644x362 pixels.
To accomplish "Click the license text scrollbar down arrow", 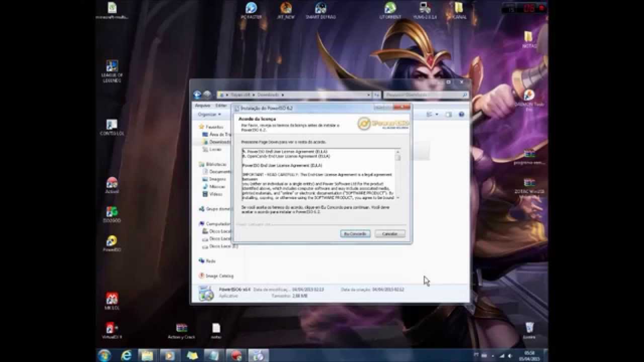I will tap(398, 198).
